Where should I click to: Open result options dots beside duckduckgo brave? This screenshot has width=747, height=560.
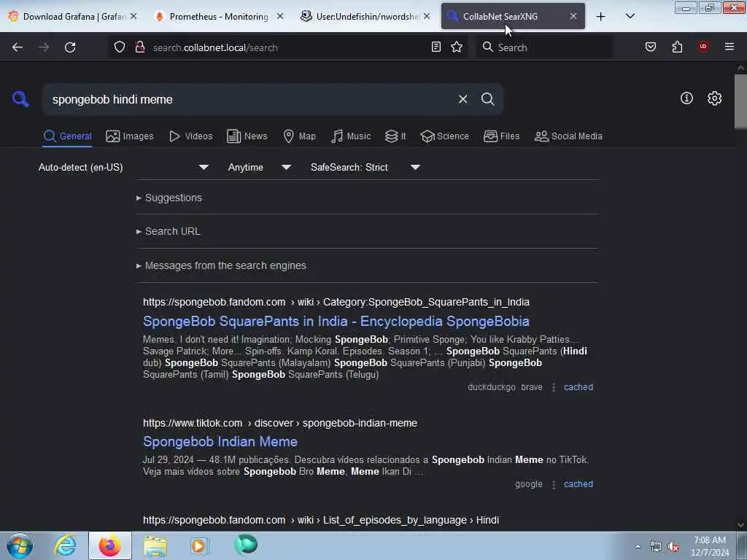tap(553, 387)
